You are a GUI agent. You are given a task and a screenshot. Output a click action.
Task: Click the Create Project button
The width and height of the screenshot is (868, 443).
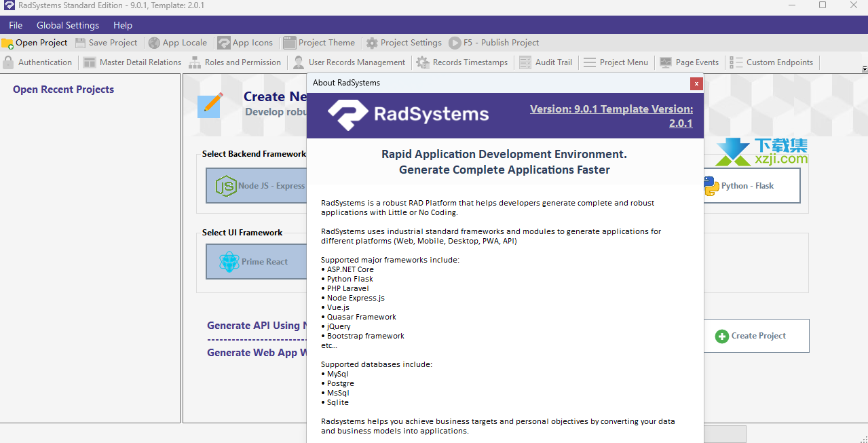pyautogui.click(x=756, y=336)
